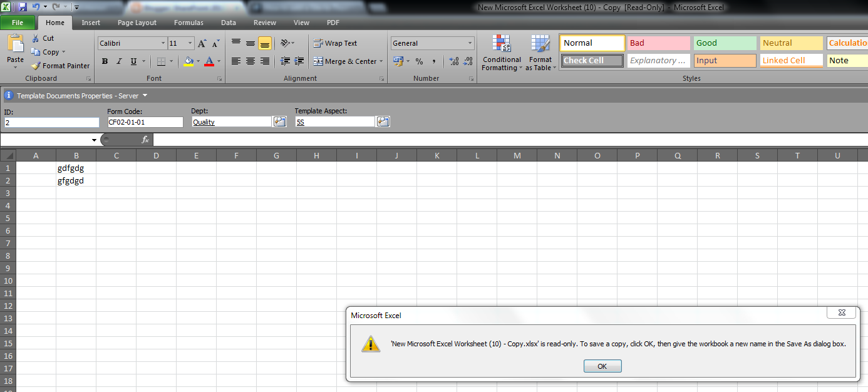Apply red font color
This screenshot has height=392, width=868.
209,61
